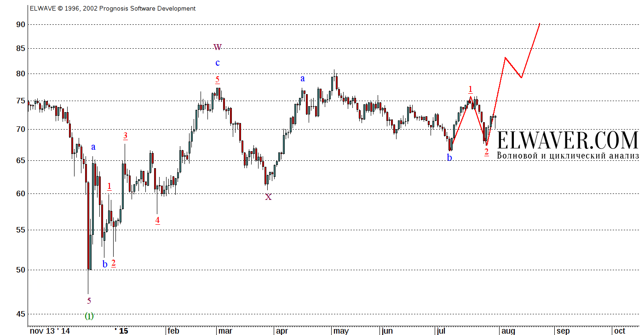Select the red "1" label at the July peak

470,89
